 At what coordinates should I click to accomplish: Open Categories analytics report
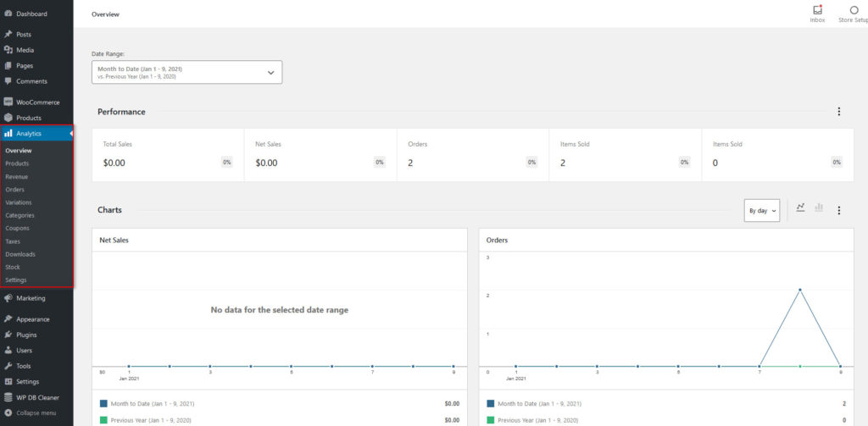tap(19, 215)
